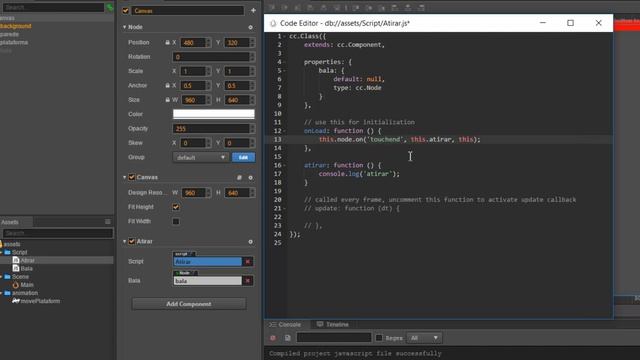This screenshot has height=360, width=640.
Task: Click the hierarchy search box
Action: (x=53, y=7)
